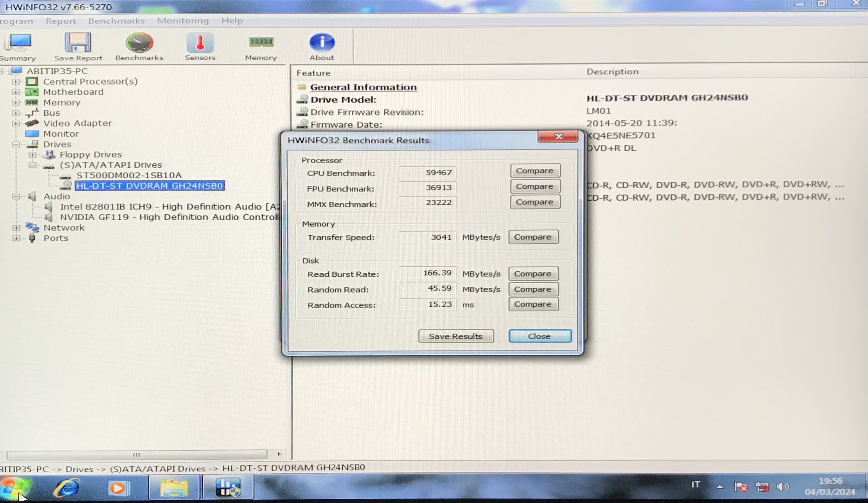
Task: Select ST500DM002-1SB10A drive in tree
Action: (x=129, y=175)
